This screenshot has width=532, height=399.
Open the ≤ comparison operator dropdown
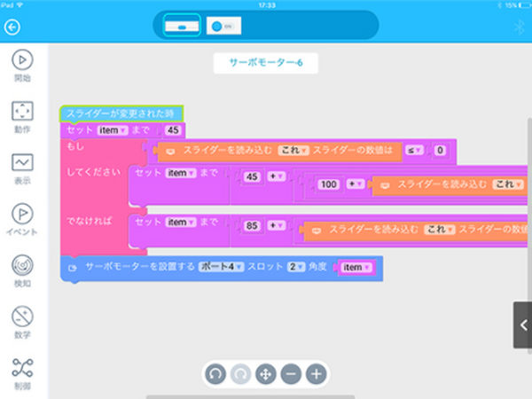pyautogui.click(x=413, y=152)
